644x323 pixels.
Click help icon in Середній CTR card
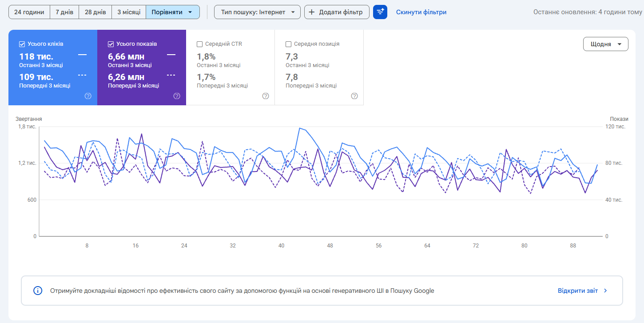(266, 96)
